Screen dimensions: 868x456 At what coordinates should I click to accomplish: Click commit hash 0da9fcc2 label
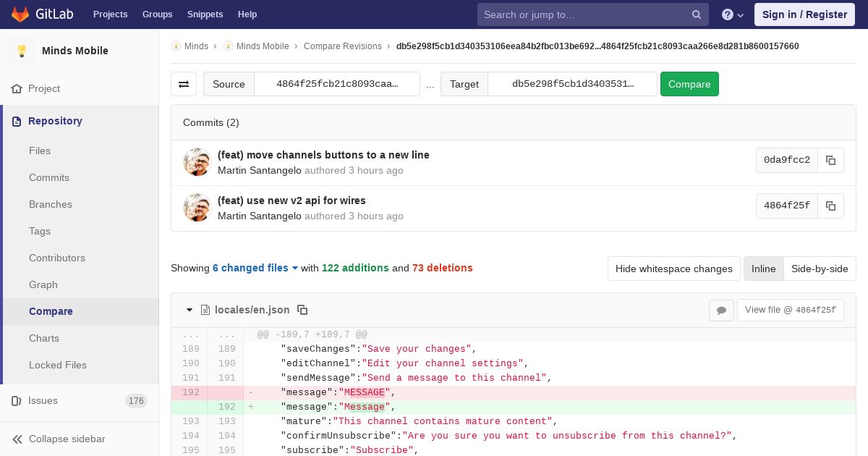(787, 160)
